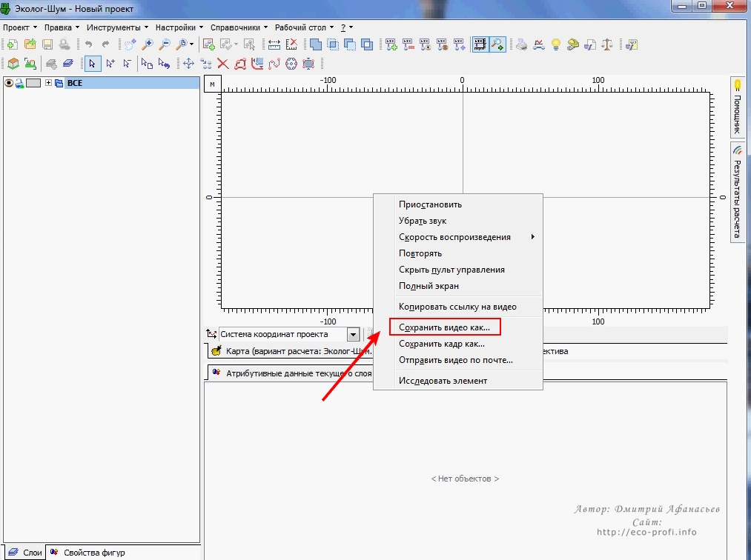Click the gray color swatch of ВСЕ layer
751x560 pixels.
pyautogui.click(x=33, y=83)
